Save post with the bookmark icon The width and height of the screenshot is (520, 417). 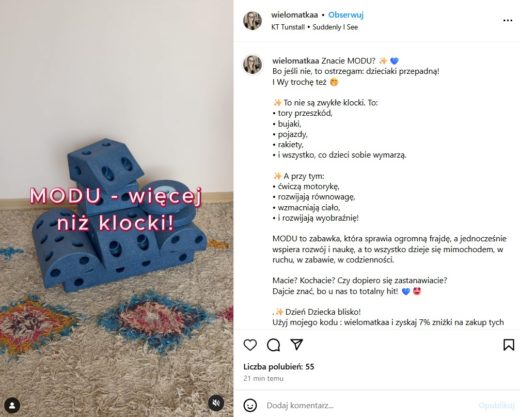(x=509, y=345)
